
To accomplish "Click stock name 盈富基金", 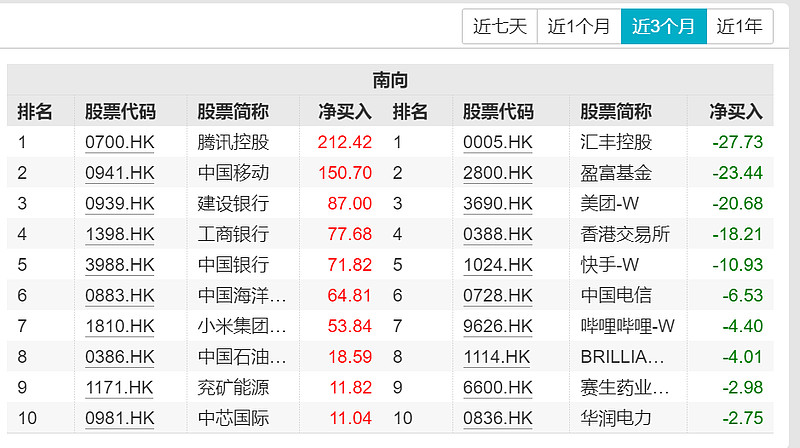I will click(x=616, y=172).
